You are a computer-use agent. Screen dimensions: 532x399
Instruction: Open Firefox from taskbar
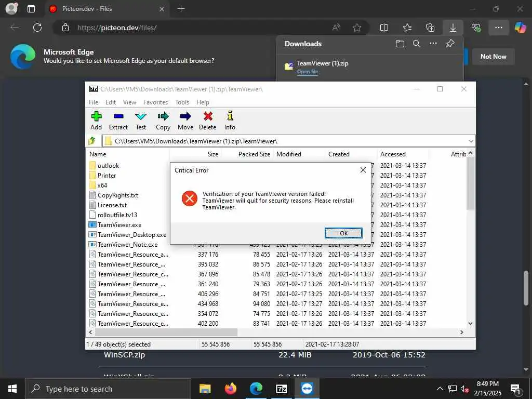[231, 389]
